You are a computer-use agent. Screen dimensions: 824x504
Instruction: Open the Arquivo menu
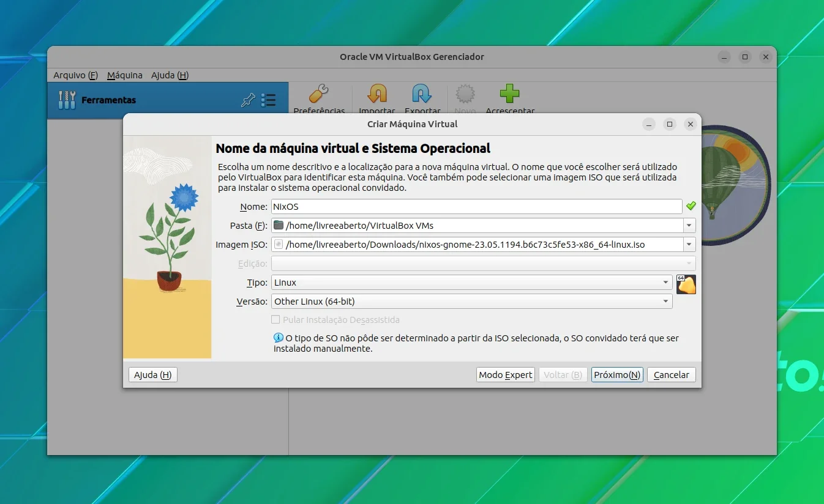point(75,75)
